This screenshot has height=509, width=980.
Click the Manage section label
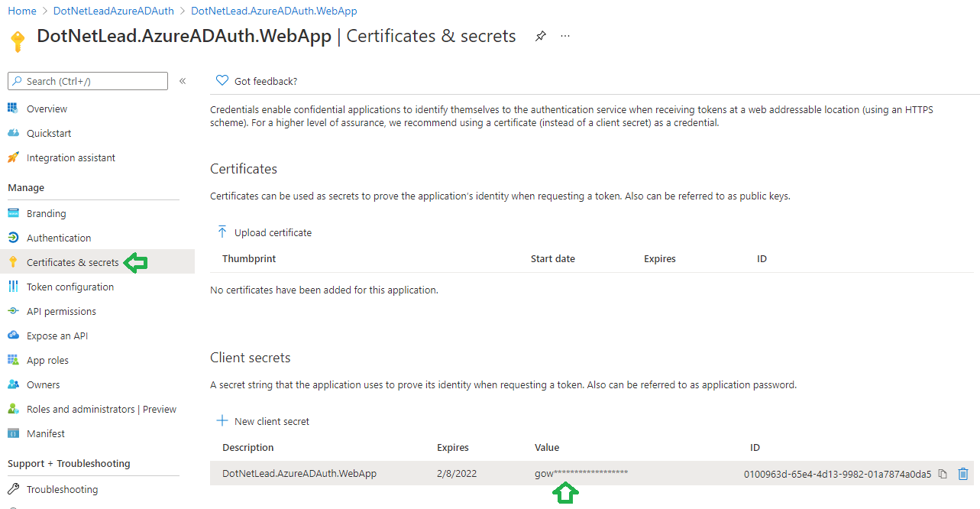[26, 188]
